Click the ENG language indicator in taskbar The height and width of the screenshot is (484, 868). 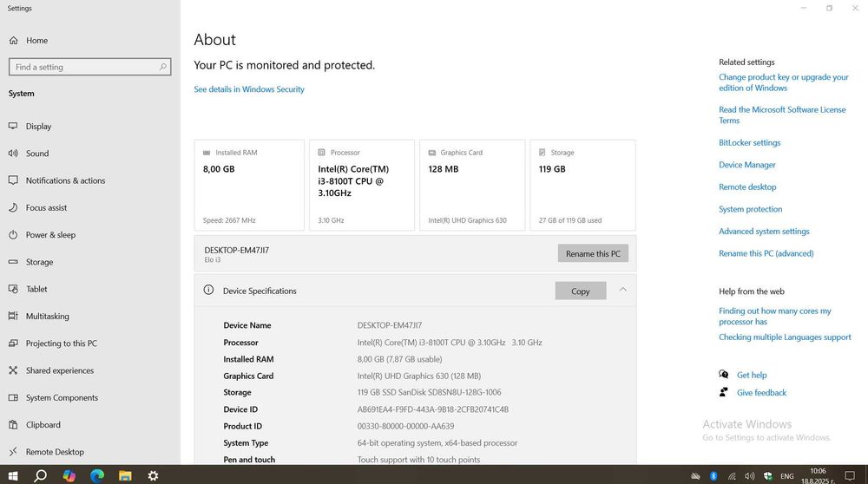787,476
